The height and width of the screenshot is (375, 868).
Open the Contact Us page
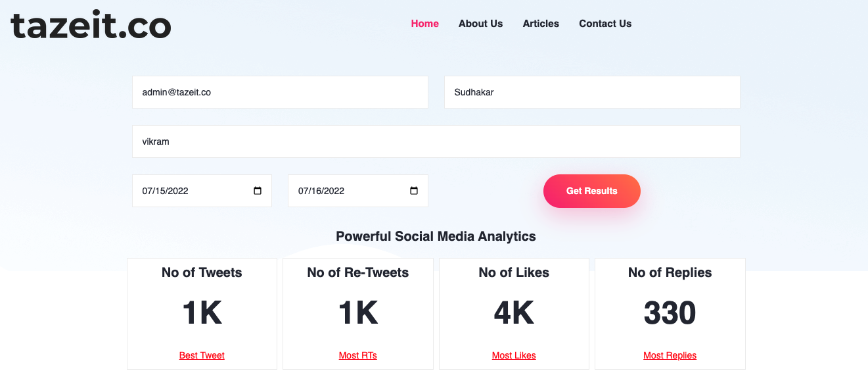click(x=605, y=24)
